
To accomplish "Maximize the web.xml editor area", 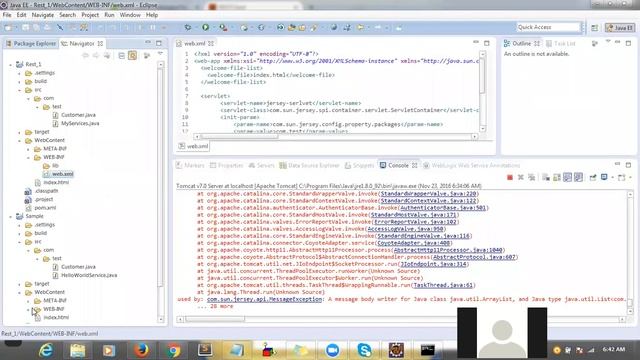I will click(x=487, y=43).
